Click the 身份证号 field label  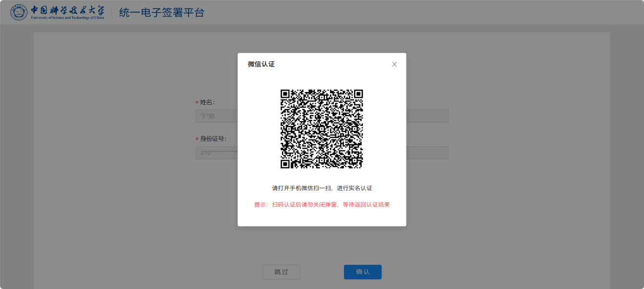coord(213,139)
